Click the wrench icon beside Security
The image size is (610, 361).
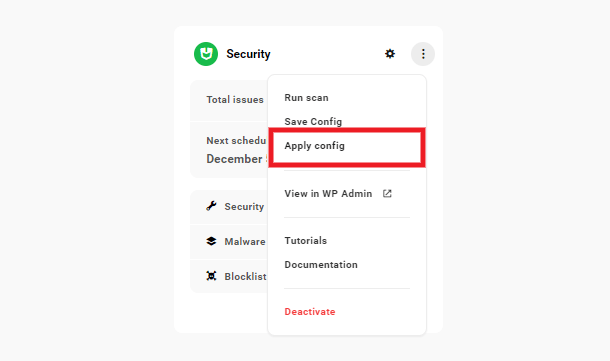click(211, 206)
